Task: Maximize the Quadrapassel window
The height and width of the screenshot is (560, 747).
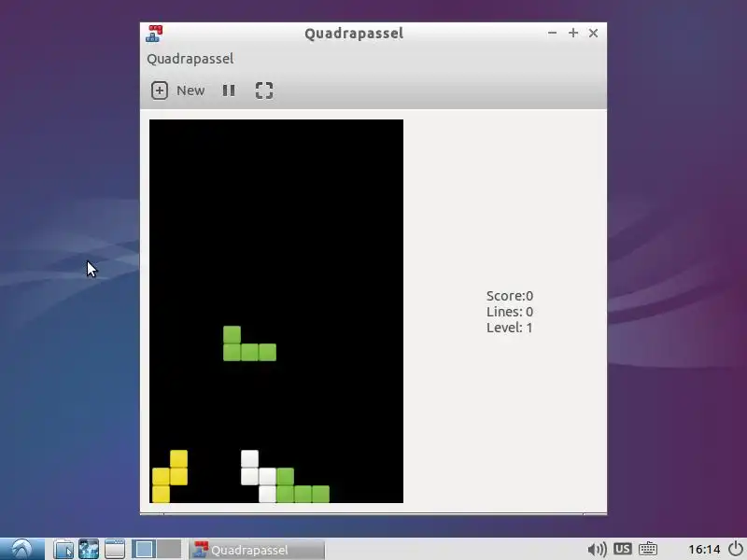Action: pos(573,33)
